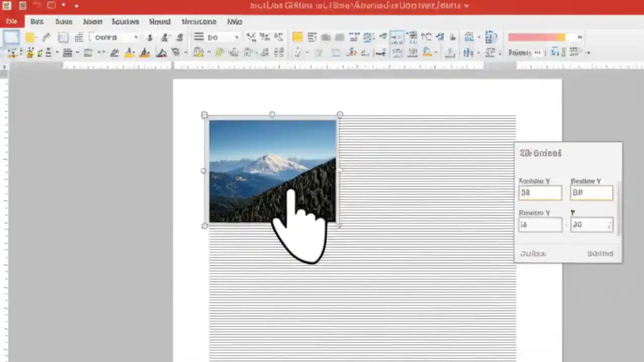Click the right button in the panel footer
Screen dimensions: 644x362
pos(600,253)
